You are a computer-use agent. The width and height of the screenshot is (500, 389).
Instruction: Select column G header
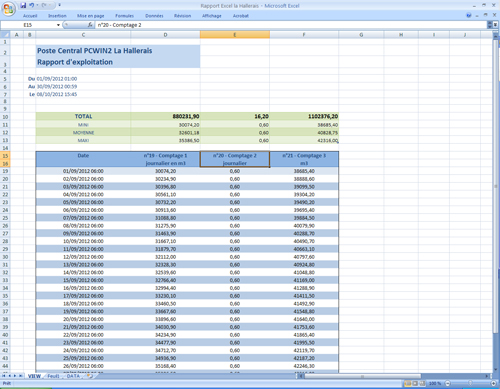pos(361,35)
